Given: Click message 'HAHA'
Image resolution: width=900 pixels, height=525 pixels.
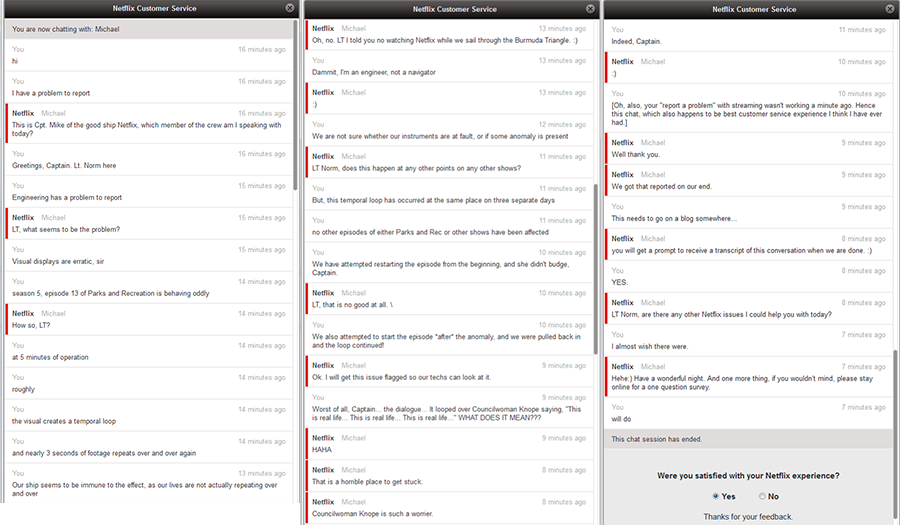Looking at the screenshot, I should (x=322, y=449).
